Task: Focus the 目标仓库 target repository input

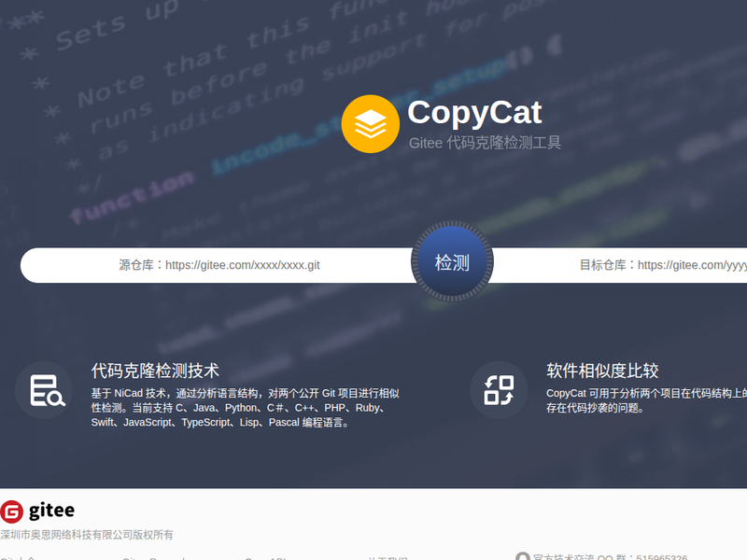Action: point(617,265)
